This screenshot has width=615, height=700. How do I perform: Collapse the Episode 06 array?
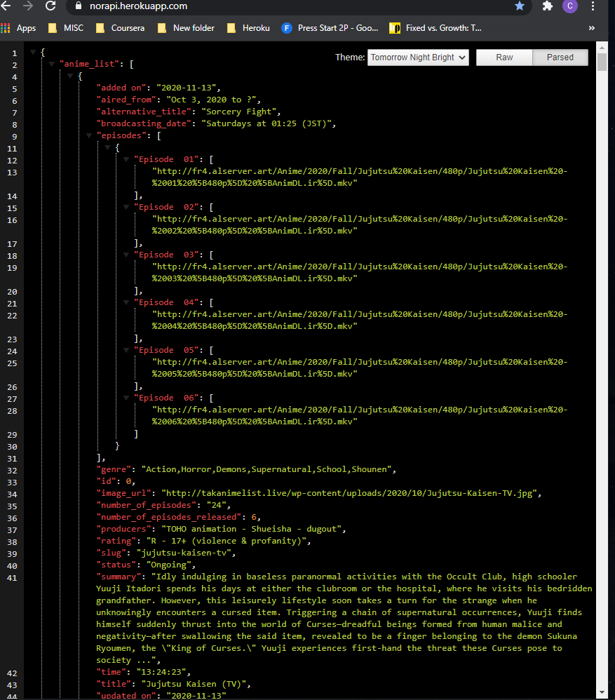[126, 398]
